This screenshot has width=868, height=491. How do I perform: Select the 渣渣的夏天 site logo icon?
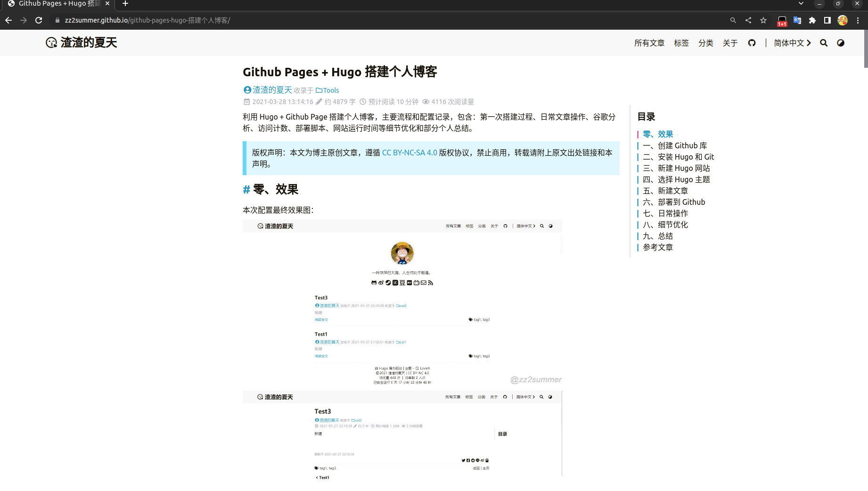point(50,42)
